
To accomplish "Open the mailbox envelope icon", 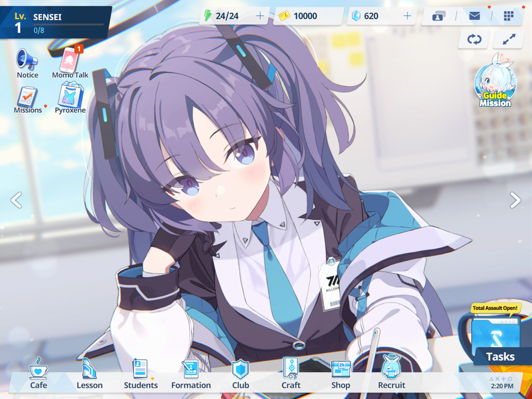I will [474, 15].
